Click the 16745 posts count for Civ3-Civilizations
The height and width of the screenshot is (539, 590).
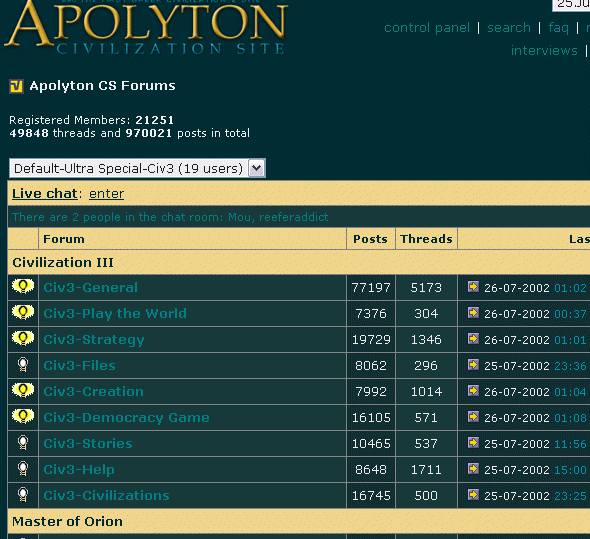(371, 496)
